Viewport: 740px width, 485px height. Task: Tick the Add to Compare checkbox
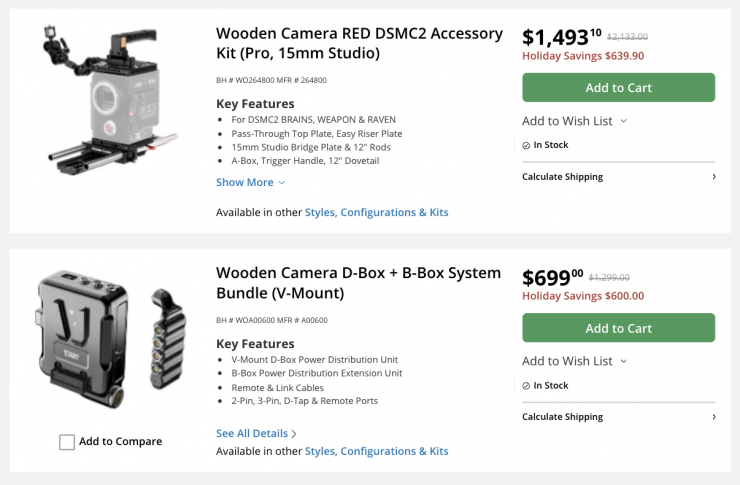(x=67, y=442)
